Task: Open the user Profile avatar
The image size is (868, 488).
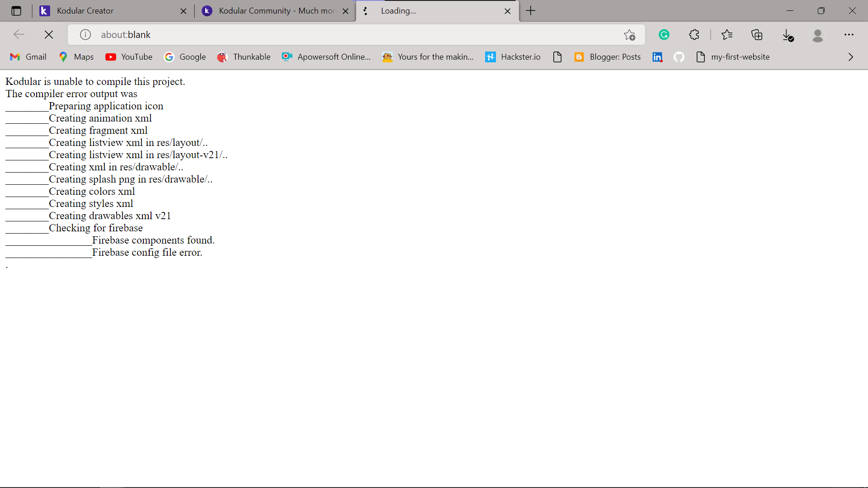Action: coord(818,34)
